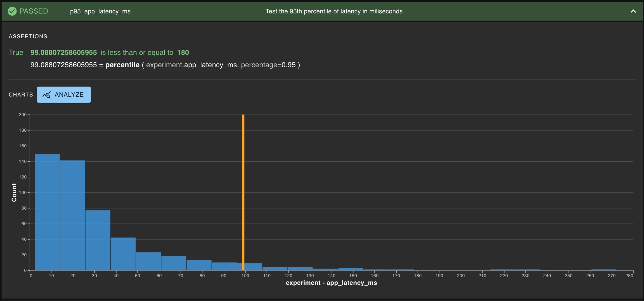644x301 pixels.
Task: Click the bold percentile function name
Action: pyautogui.click(x=122, y=65)
